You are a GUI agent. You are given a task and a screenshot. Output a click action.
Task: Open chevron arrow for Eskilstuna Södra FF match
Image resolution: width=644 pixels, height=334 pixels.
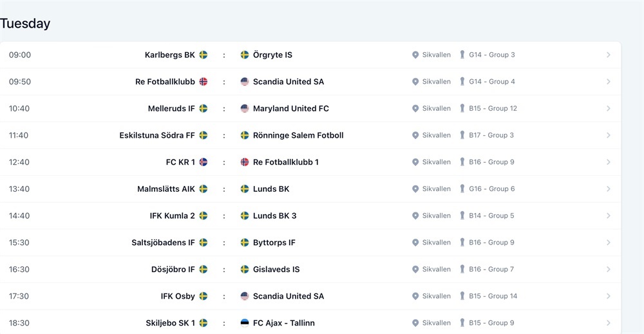(x=609, y=135)
